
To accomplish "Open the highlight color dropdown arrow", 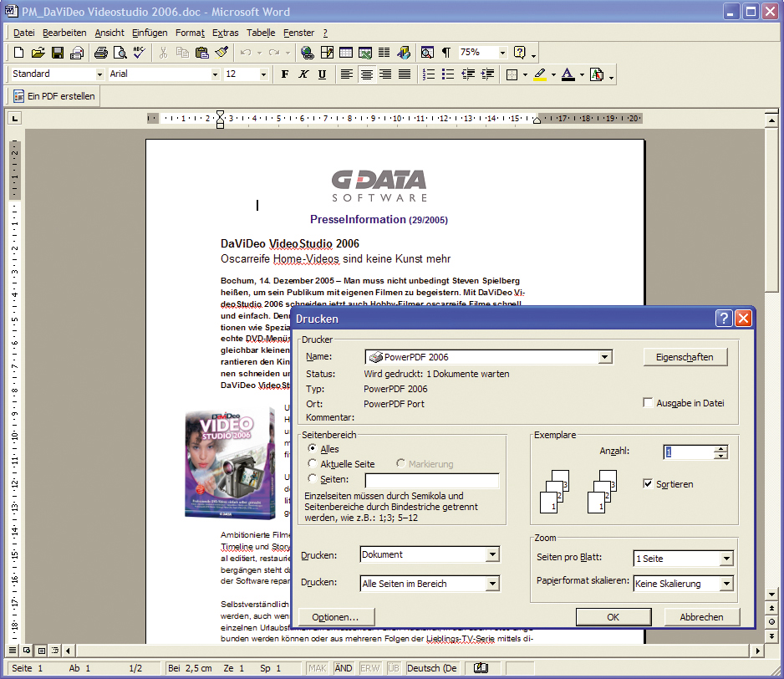I will point(553,74).
